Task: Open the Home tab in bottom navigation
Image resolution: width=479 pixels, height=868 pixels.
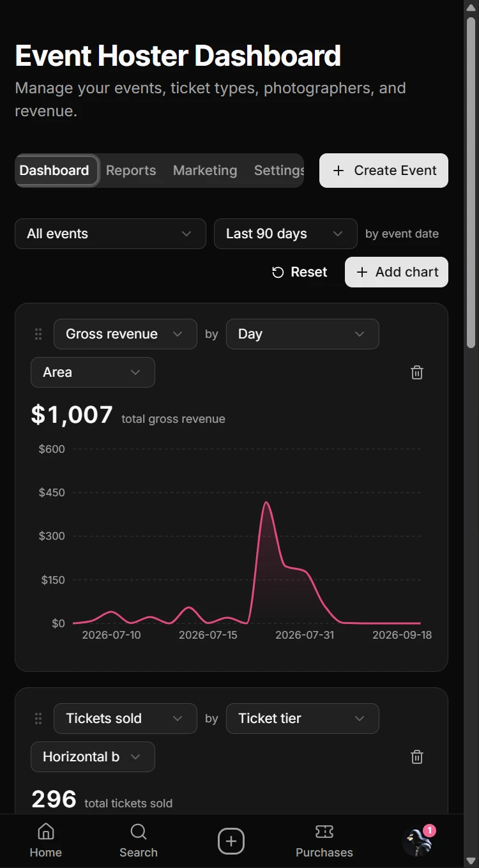Action: click(x=46, y=841)
